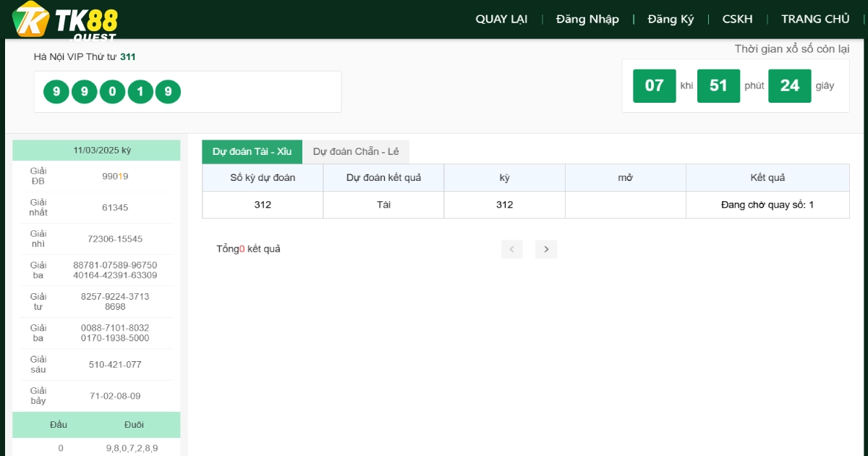
Task: Click the last green ball number 9
Action: coord(168,92)
